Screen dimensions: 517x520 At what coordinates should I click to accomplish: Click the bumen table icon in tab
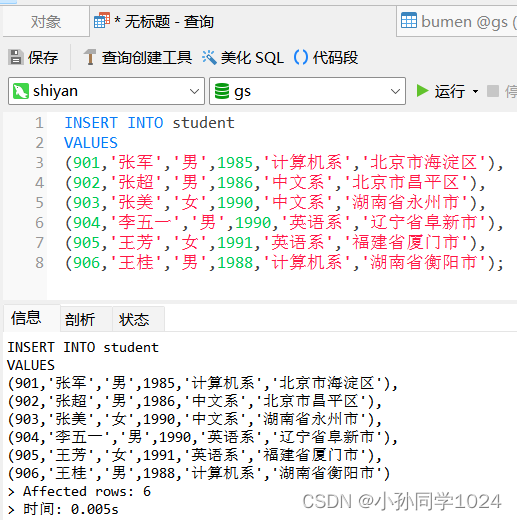(x=409, y=20)
